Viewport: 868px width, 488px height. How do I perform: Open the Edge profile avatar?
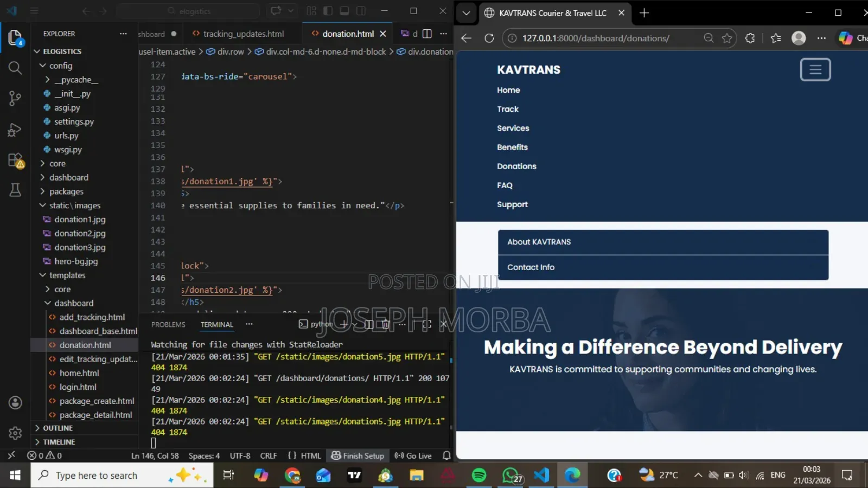pos(799,38)
